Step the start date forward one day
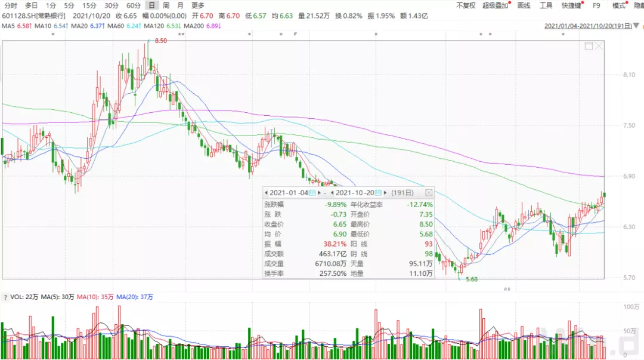 pos(319,193)
